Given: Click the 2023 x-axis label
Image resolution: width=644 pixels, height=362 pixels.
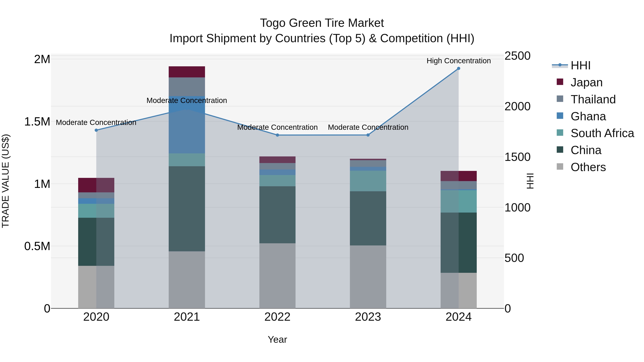Looking at the screenshot, I should tap(368, 317).
